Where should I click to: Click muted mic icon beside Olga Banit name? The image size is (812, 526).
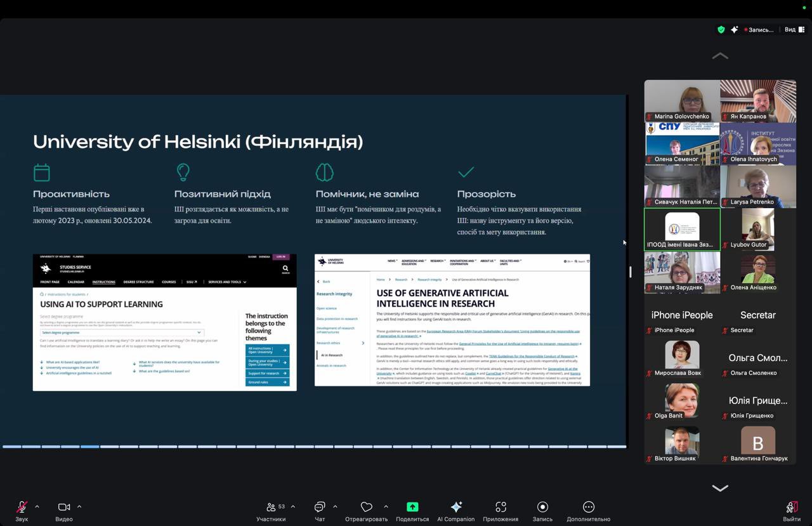pyautogui.click(x=649, y=416)
